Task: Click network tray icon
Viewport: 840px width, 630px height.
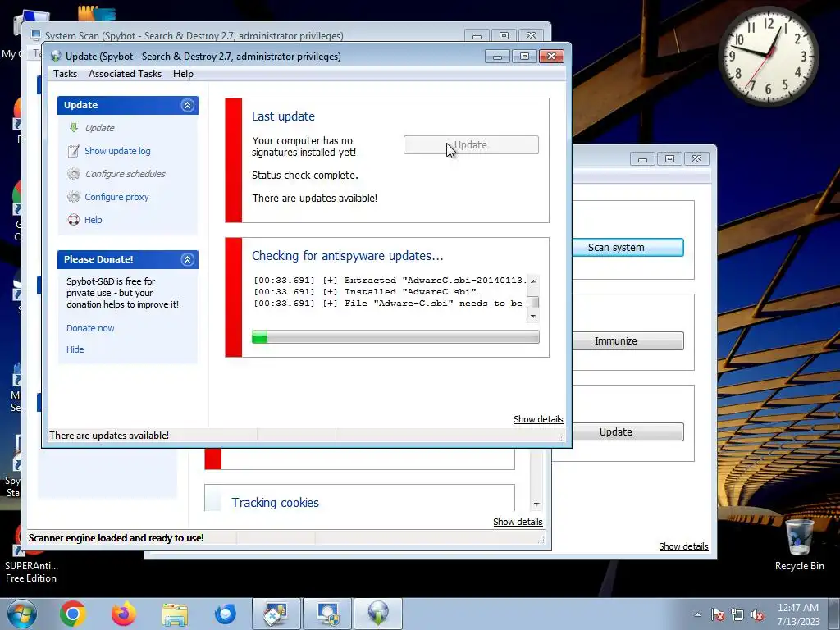Action: tap(737, 615)
